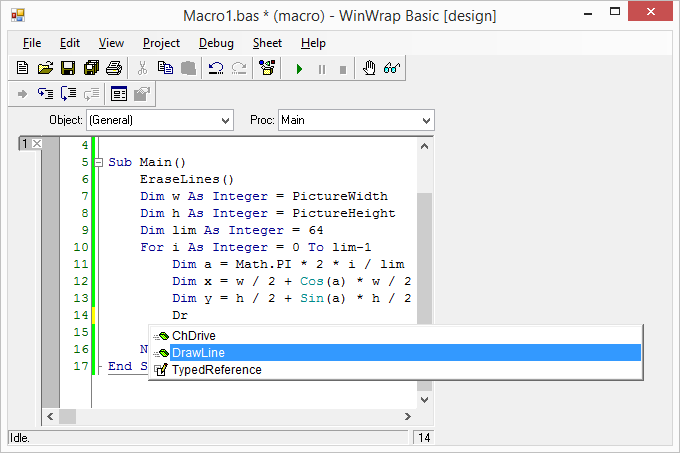Click the PictureHeight text on line 8
This screenshot has height=453, width=680.
pyautogui.click(x=344, y=213)
